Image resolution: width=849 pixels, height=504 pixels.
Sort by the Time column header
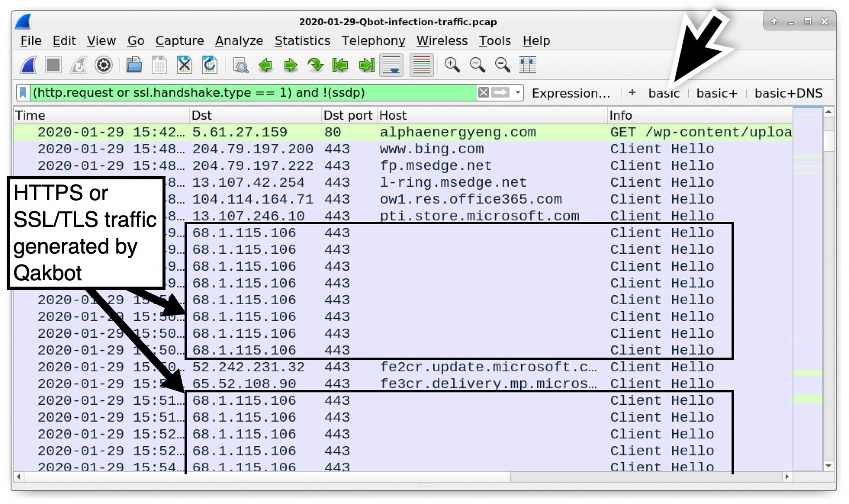102,115
